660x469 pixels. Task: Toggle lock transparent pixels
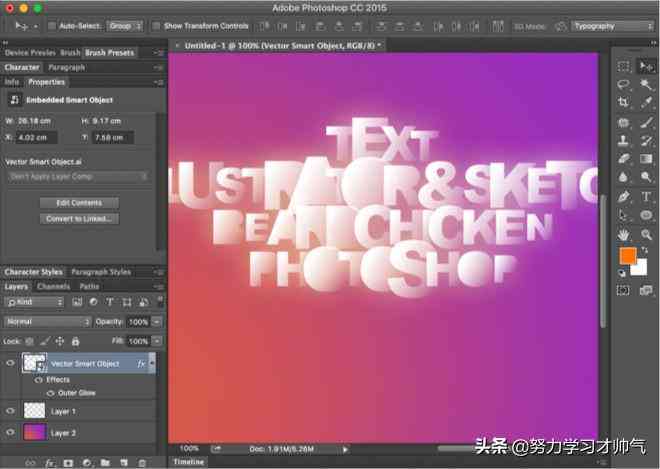(x=29, y=341)
